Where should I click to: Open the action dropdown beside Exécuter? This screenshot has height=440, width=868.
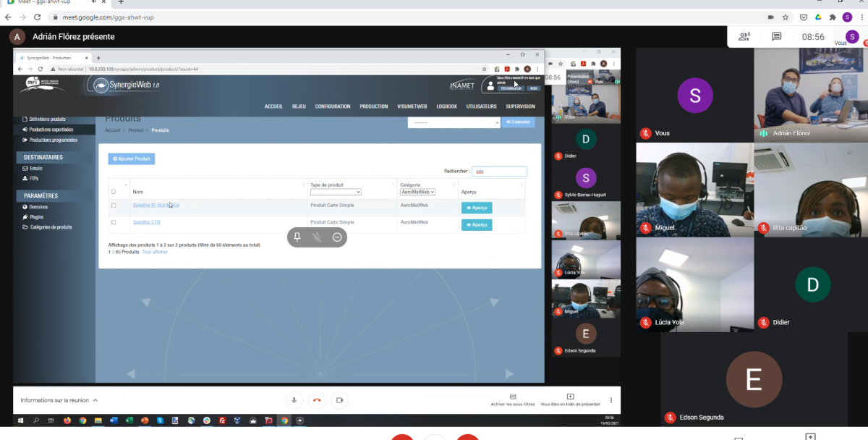454,122
